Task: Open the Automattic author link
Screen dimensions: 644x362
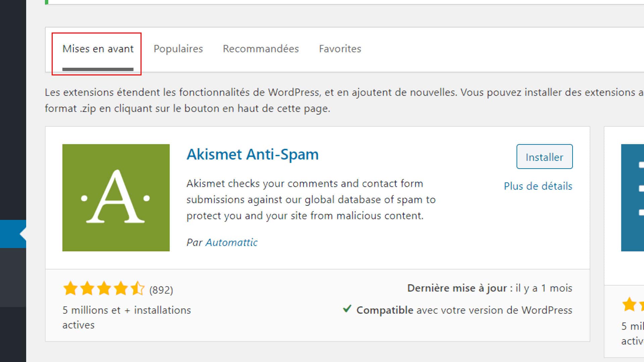Action: pos(231,242)
